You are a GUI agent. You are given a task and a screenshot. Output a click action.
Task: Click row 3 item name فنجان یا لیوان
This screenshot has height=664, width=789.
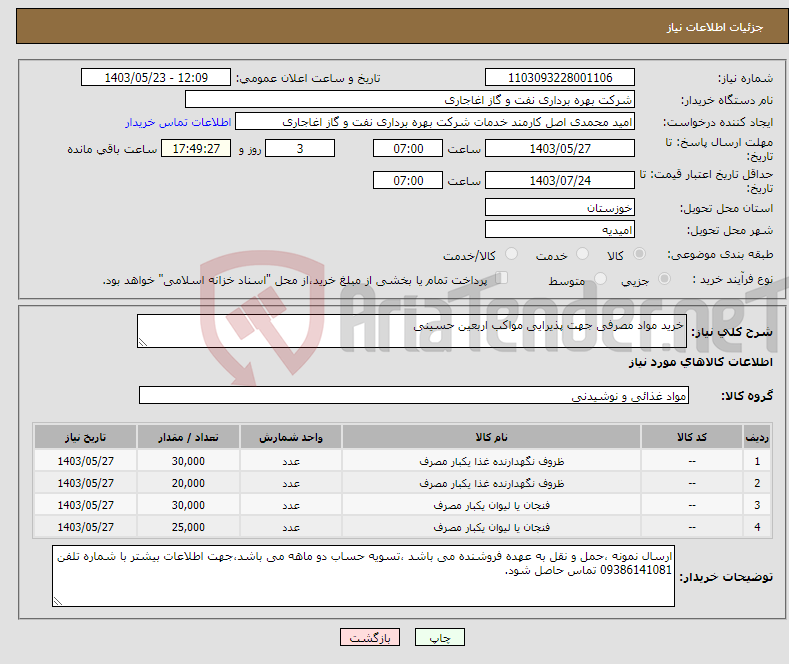[492, 505]
